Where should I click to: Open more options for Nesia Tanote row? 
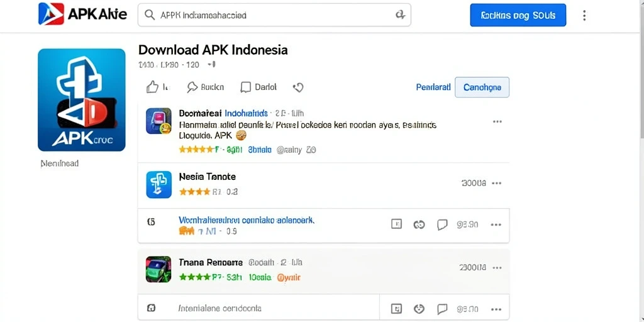point(497,183)
